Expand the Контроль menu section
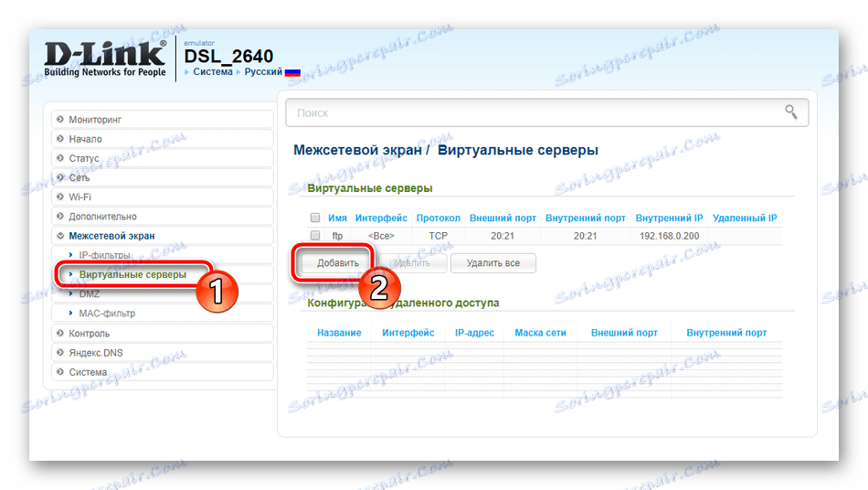This screenshot has width=868, height=490. [x=163, y=334]
